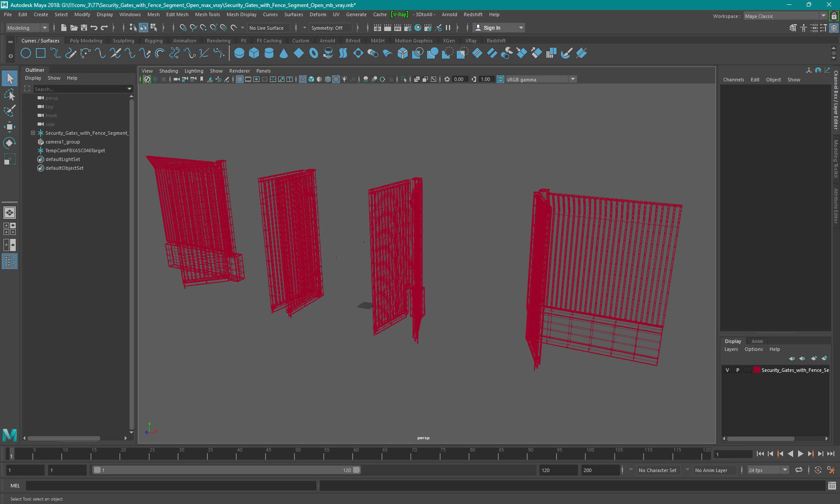Switch to single perspective layout

(10, 213)
